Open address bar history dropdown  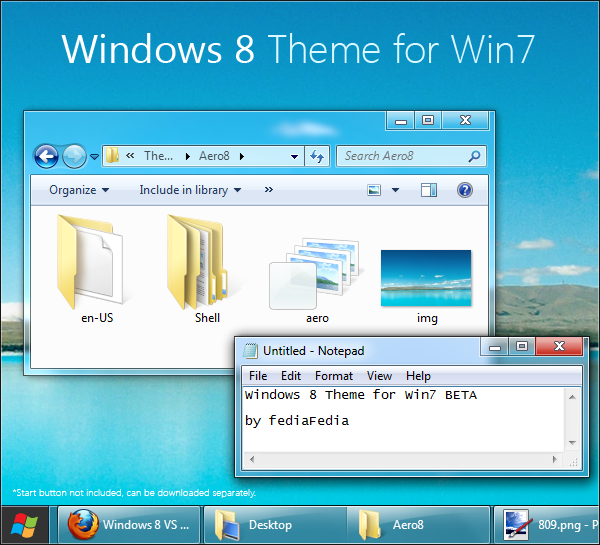pyautogui.click(x=294, y=157)
